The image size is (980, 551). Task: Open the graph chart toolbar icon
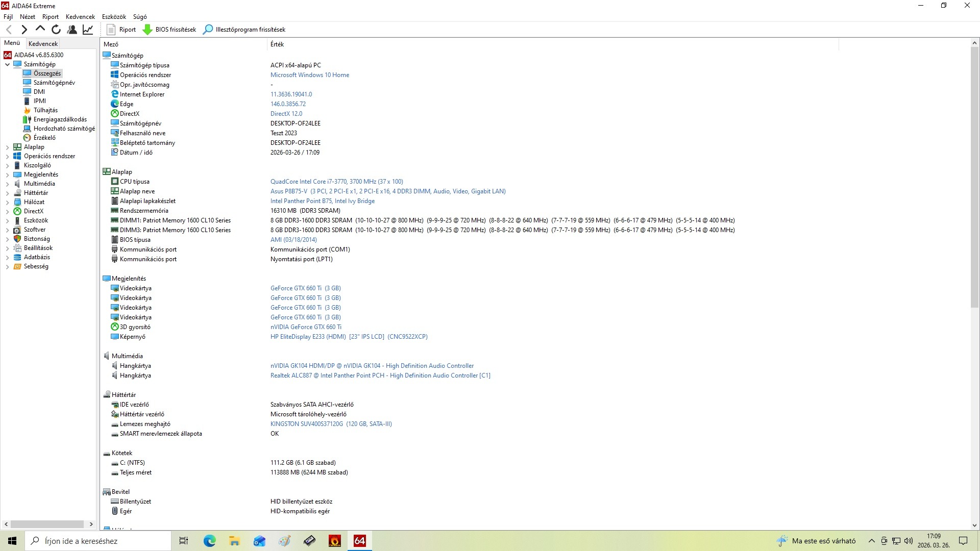(x=88, y=30)
